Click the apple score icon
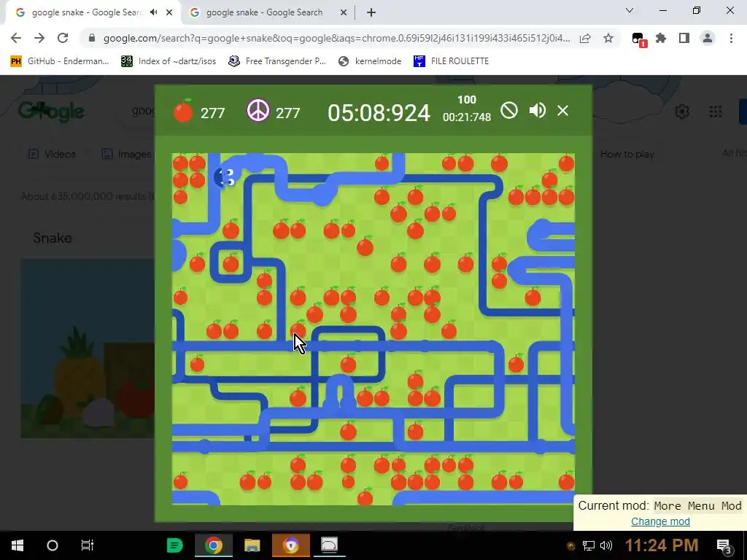747x560 pixels. pos(183,111)
